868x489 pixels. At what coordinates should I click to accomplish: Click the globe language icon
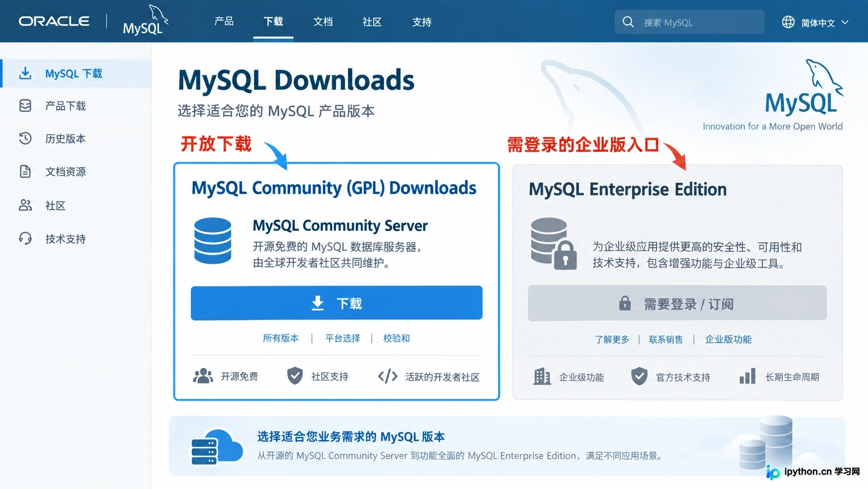pyautogui.click(x=788, y=22)
